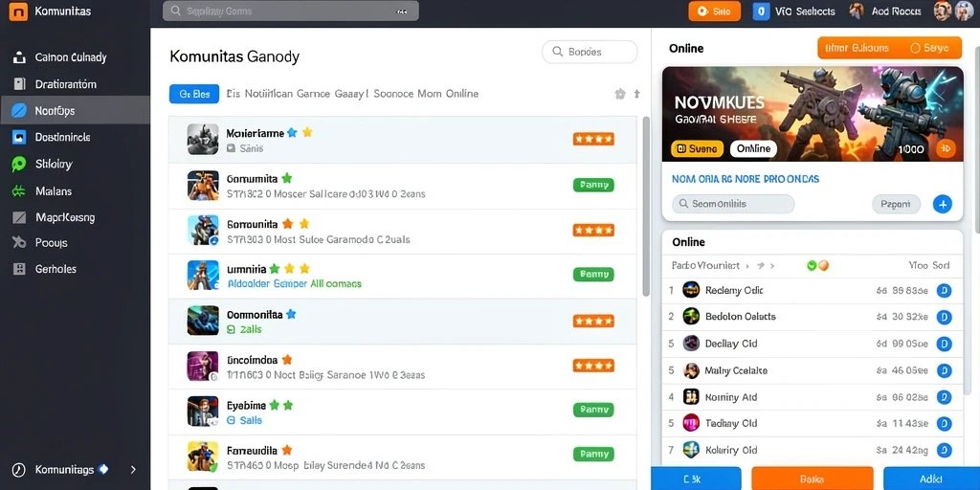Click blue round icon for Reclemy Odic

pos(944,291)
